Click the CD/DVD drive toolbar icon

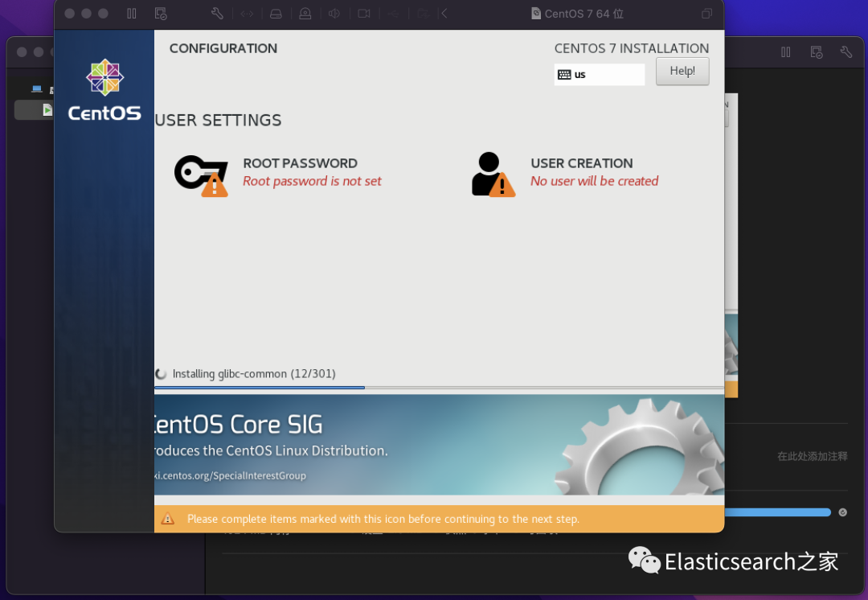click(x=305, y=14)
